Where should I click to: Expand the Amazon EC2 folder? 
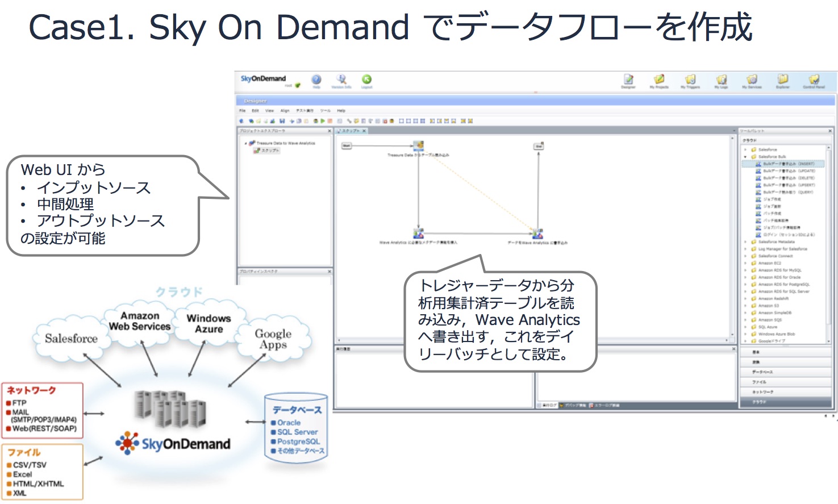pos(745,263)
